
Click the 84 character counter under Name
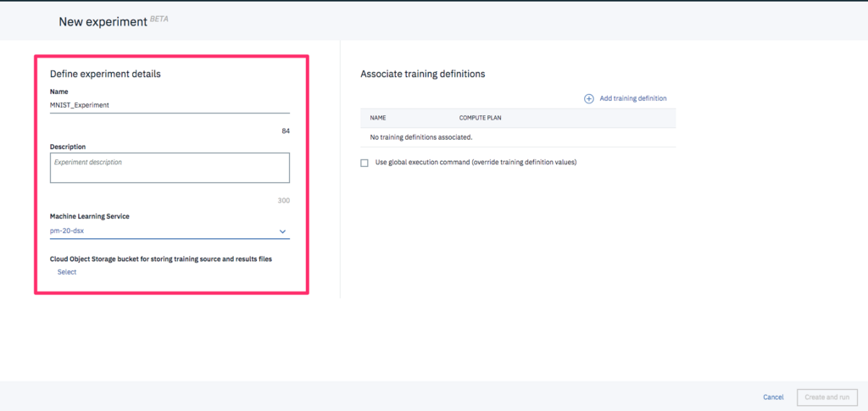286,131
